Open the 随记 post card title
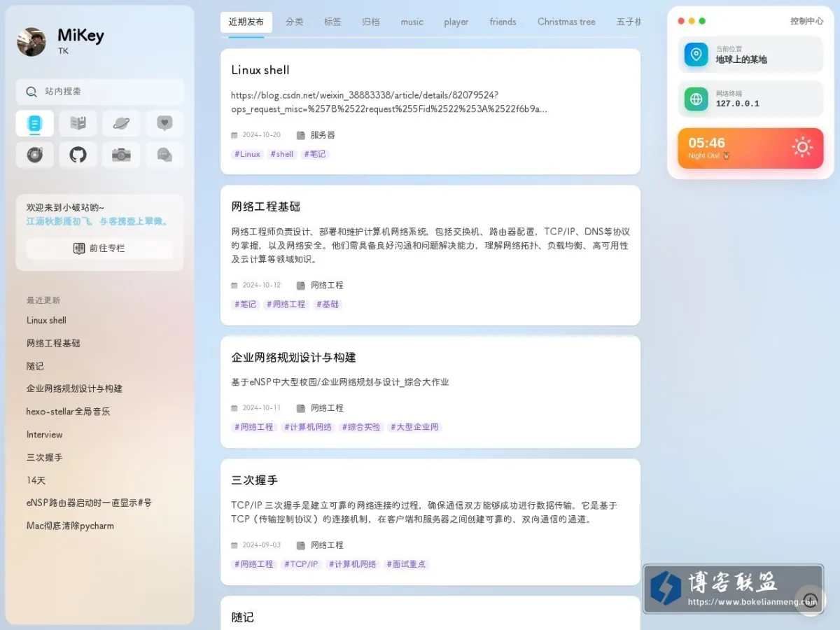 click(243, 617)
